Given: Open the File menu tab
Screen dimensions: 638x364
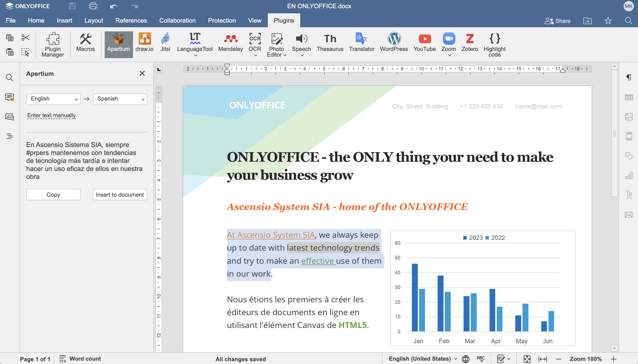Looking at the screenshot, I should (x=11, y=21).
